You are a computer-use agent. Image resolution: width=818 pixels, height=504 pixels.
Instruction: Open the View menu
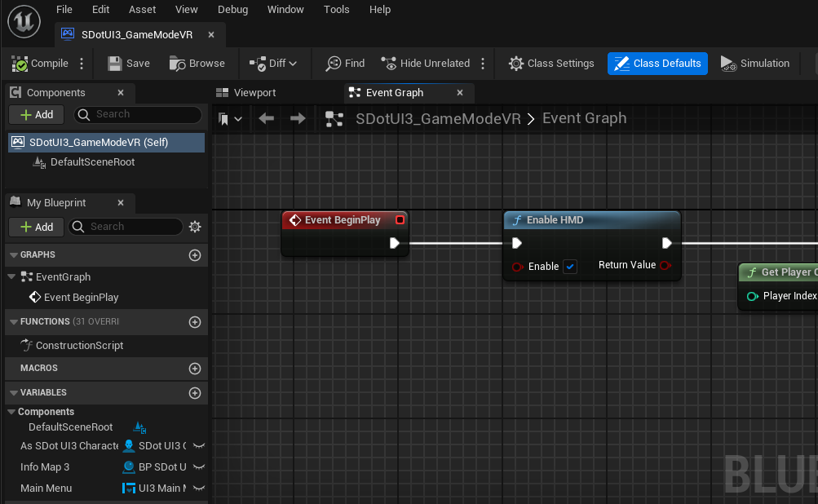186,10
